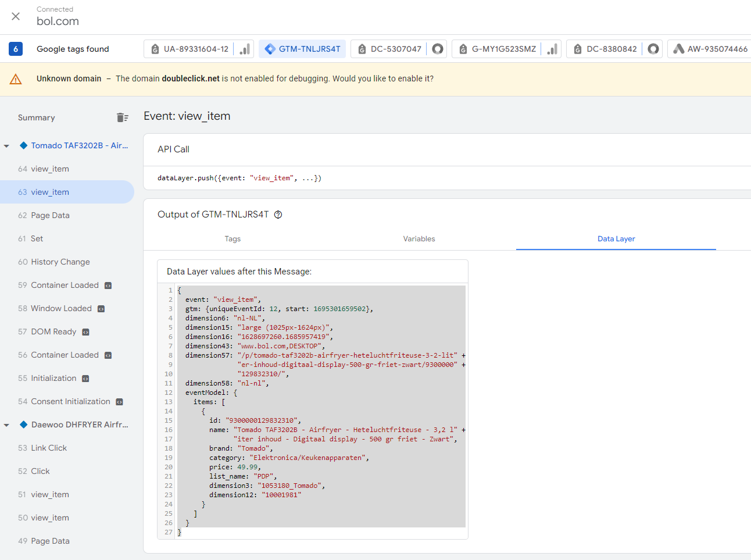The height and width of the screenshot is (560, 751).
Task: Switch to the Tags tab
Action: tap(233, 238)
